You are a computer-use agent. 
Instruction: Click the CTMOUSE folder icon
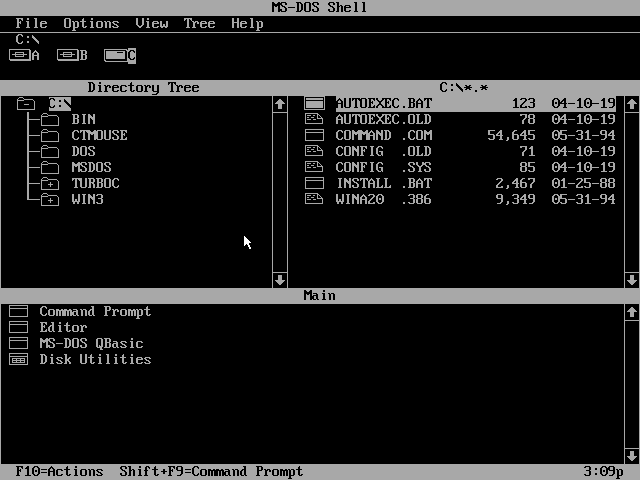pos(50,136)
